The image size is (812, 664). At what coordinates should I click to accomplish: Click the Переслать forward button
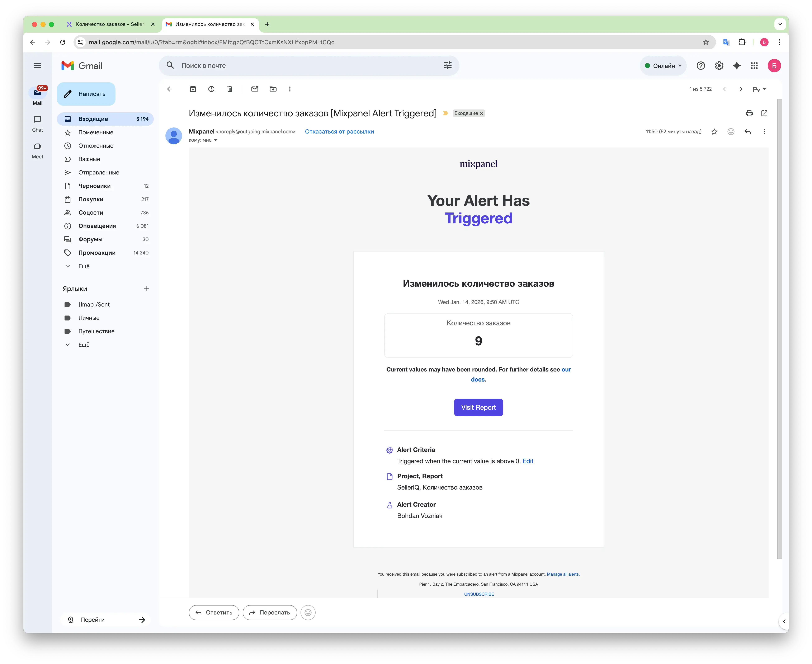270,612
